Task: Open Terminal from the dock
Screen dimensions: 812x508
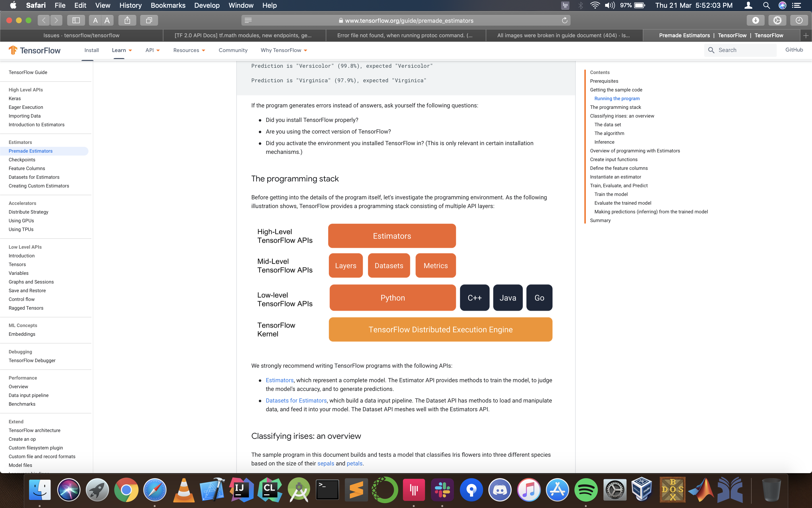Action: point(327,490)
